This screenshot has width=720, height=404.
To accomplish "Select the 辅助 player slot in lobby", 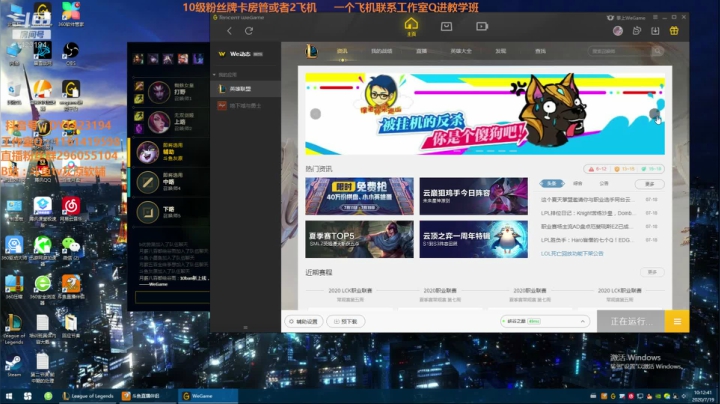I will pyautogui.click(x=170, y=152).
